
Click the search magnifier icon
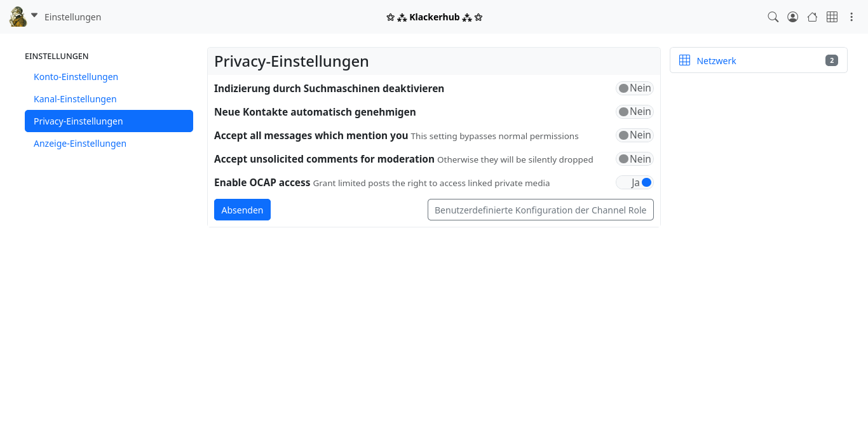click(773, 17)
